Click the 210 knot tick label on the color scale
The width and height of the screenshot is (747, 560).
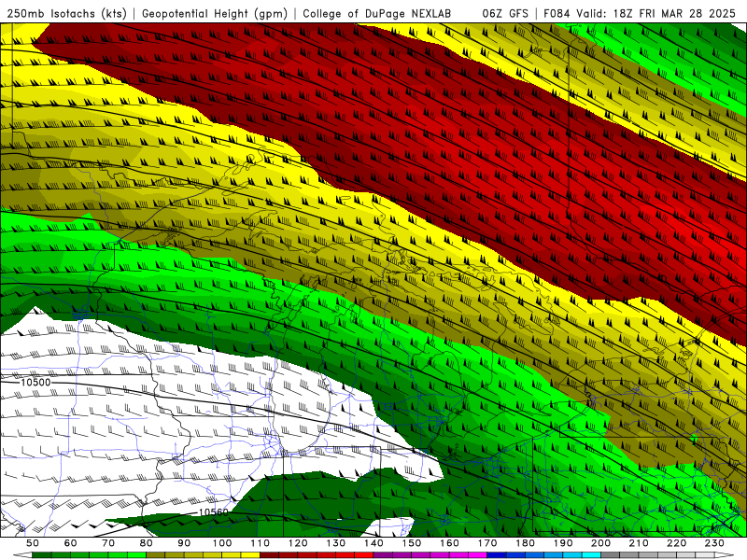tap(639, 543)
